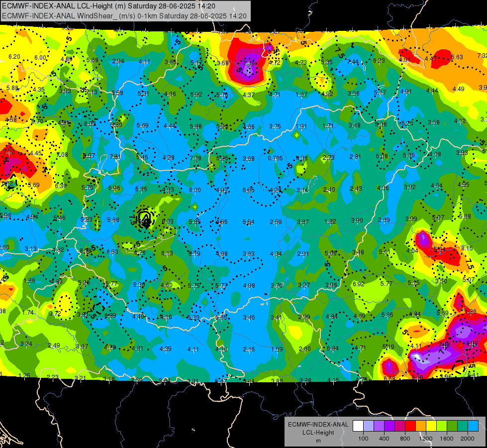
Task: Click the 7.30 value in purple area
Action: coord(249,63)
